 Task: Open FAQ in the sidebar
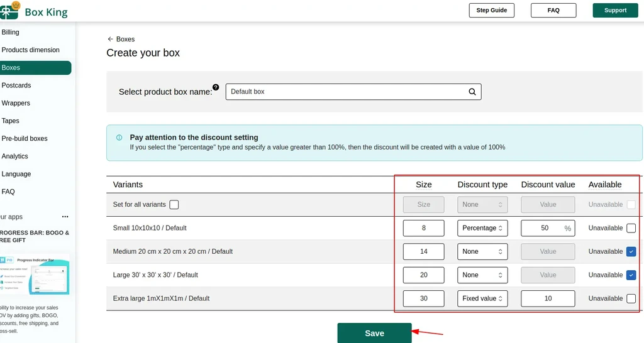[8, 192]
